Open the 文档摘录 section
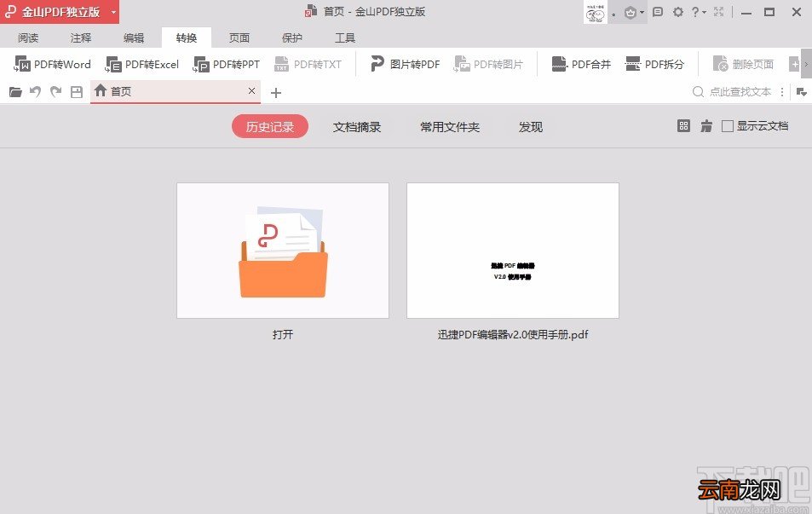The height and width of the screenshot is (514, 812). [x=357, y=127]
